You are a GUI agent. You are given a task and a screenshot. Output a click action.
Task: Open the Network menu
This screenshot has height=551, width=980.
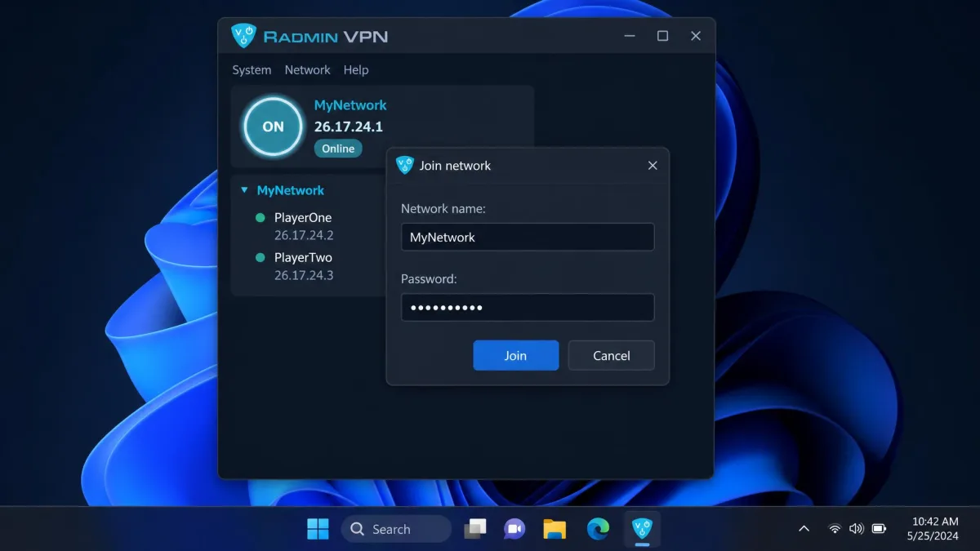pyautogui.click(x=307, y=70)
